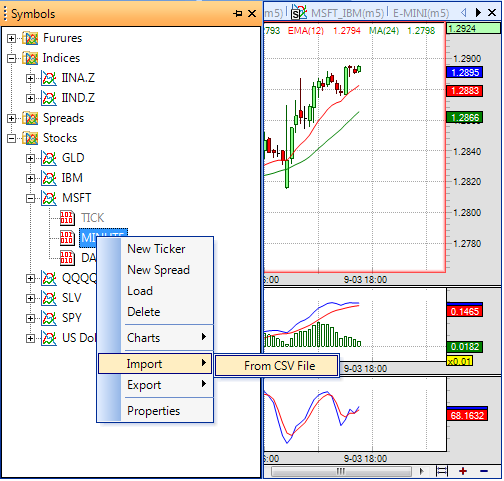The image size is (504, 481).
Task: Expand the IIND.Z node
Action: click(30, 98)
